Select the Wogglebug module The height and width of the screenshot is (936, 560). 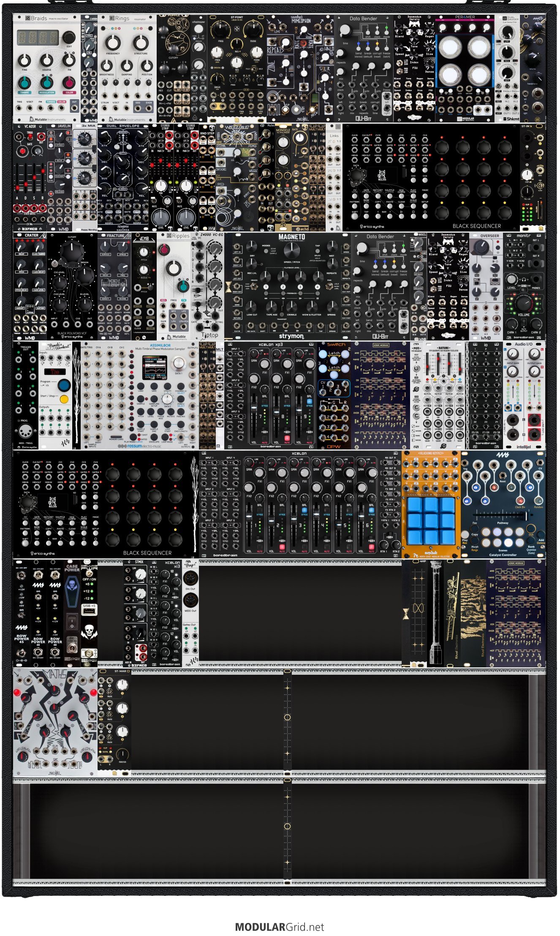(x=237, y=177)
